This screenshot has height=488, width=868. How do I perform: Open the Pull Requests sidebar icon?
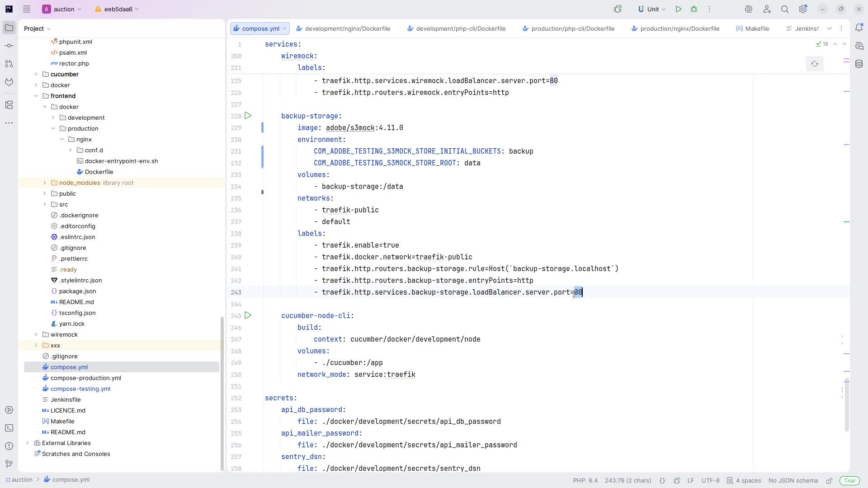[x=9, y=64]
